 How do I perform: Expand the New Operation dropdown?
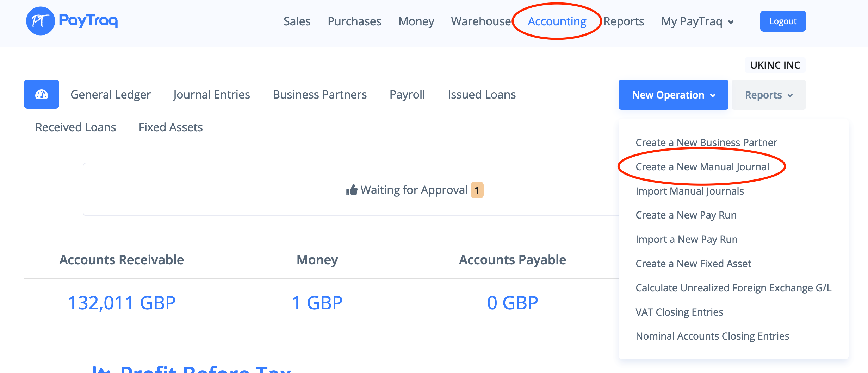point(673,95)
